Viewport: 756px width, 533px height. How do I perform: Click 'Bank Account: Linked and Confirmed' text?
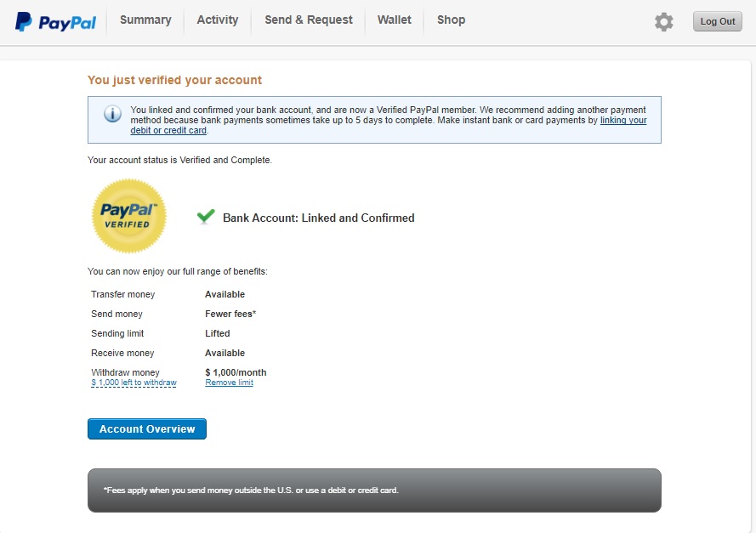tap(319, 218)
